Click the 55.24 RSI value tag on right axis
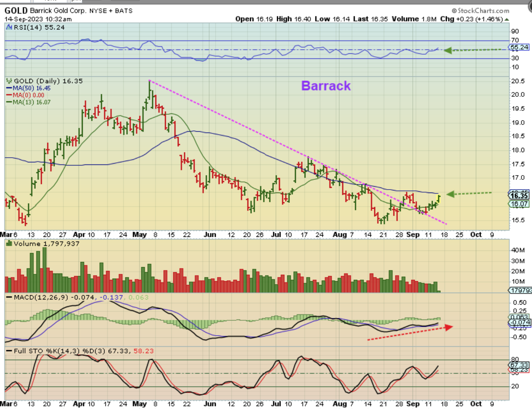 point(519,47)
